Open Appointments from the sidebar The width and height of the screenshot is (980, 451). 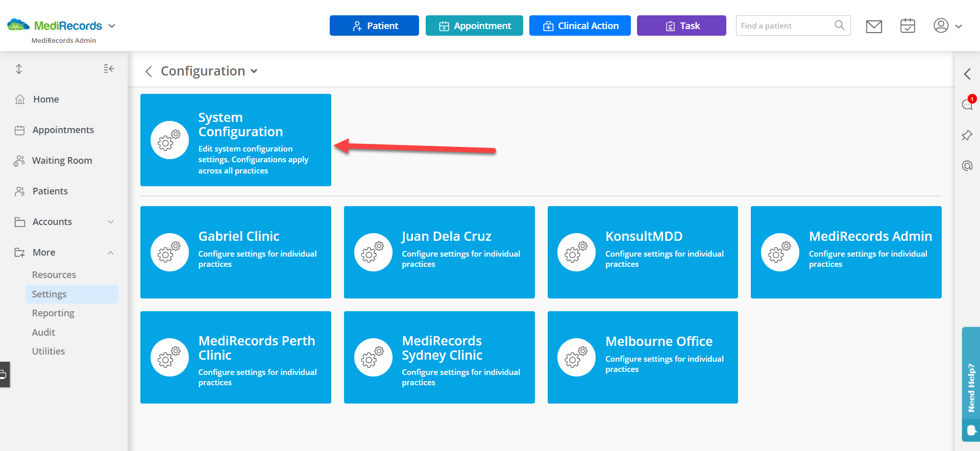[64, 130]
